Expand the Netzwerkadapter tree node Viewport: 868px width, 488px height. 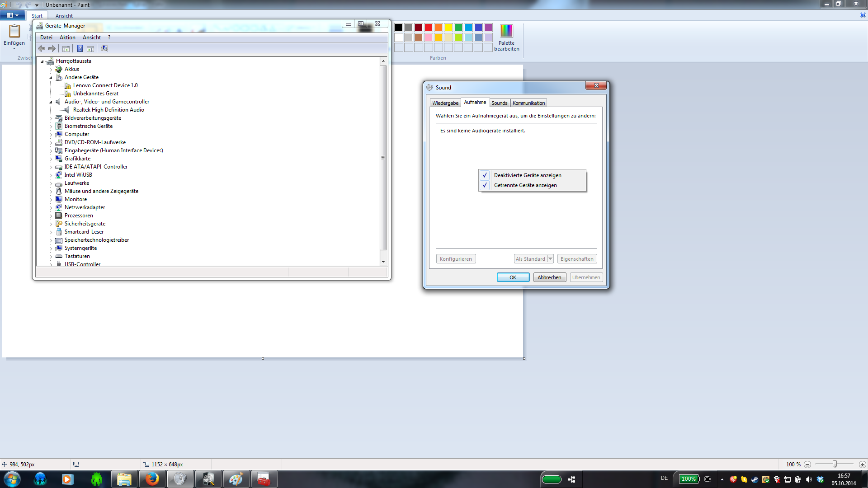pos(51,208)
